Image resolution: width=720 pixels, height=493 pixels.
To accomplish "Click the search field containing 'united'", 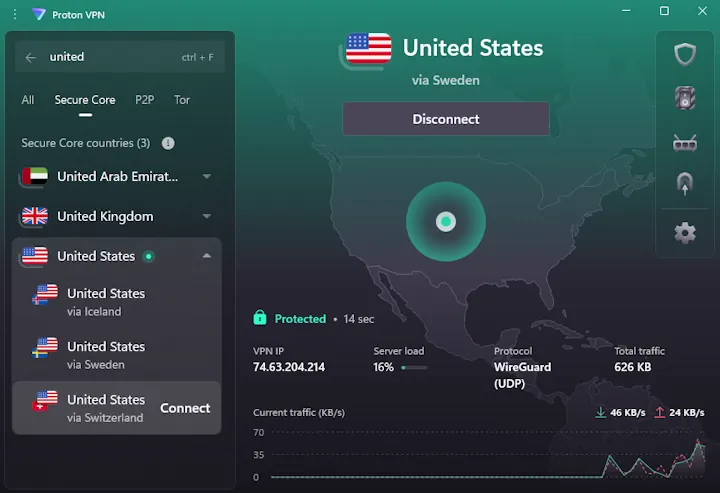I will pos(119,57).
